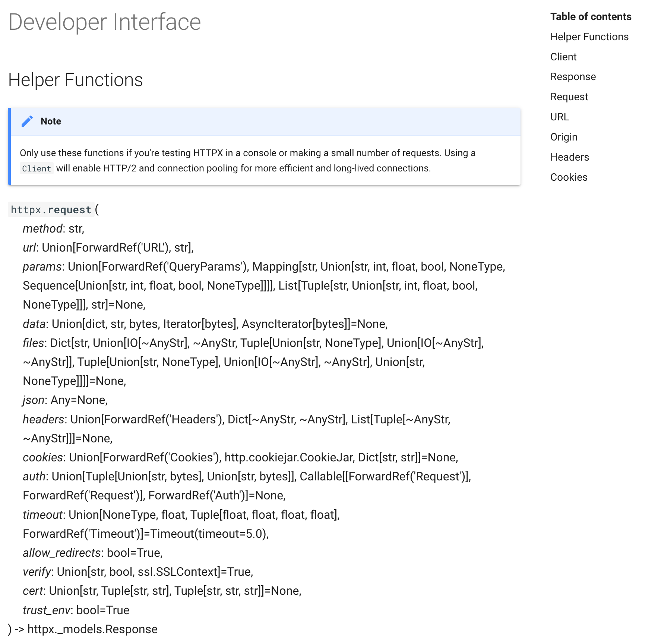The height and width of the screenshot is (644, 658).
Task: Click the 'url' parameter name
Action: point(29,247)
